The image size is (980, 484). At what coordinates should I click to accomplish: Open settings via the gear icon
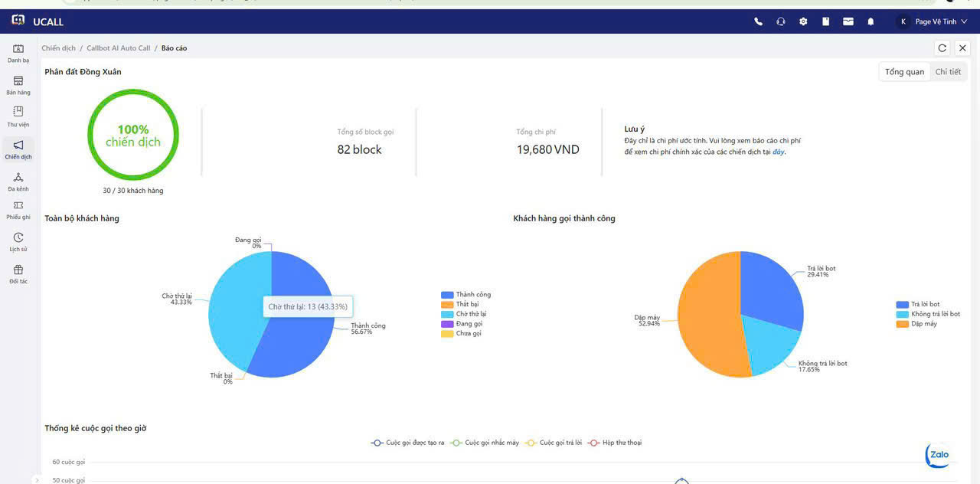point(803,21)
